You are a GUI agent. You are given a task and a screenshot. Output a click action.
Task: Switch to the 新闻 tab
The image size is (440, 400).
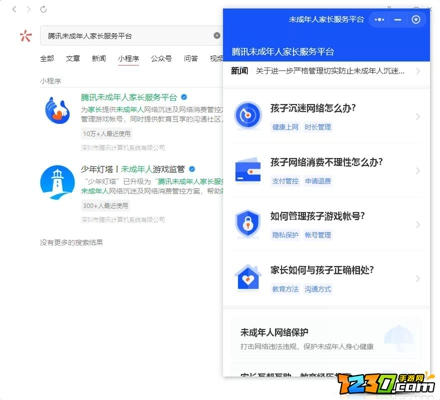coord(99,59)
